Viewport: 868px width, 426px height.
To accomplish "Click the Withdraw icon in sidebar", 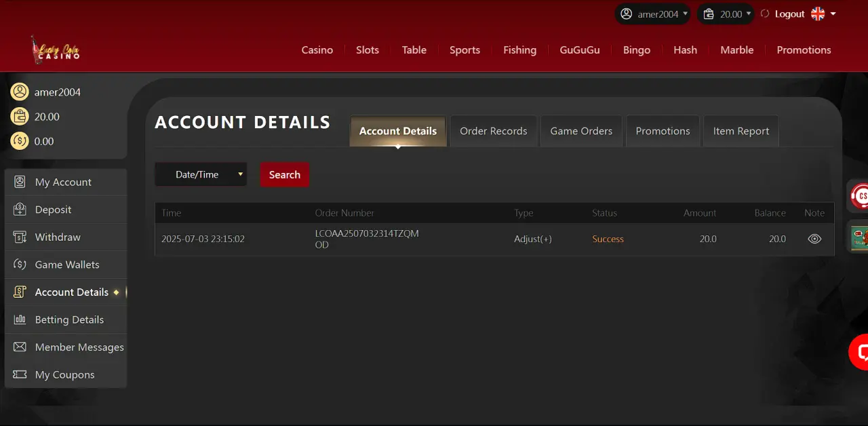I will 20,237.
